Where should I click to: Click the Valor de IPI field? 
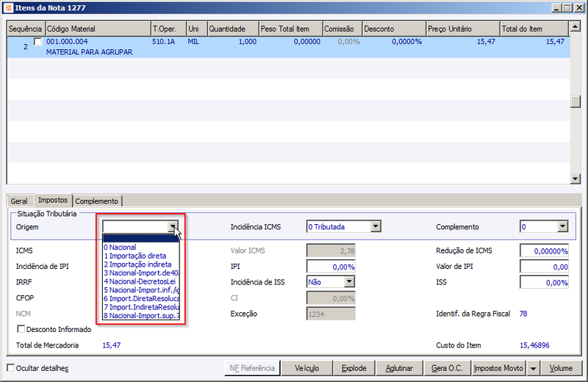pos(544,267)
